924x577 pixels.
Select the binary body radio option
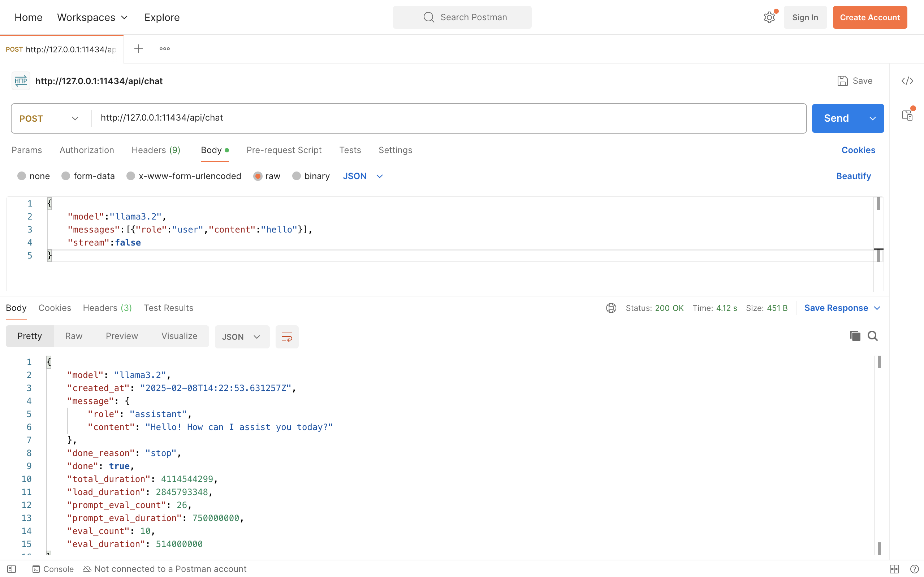click(x=297, y=176)
